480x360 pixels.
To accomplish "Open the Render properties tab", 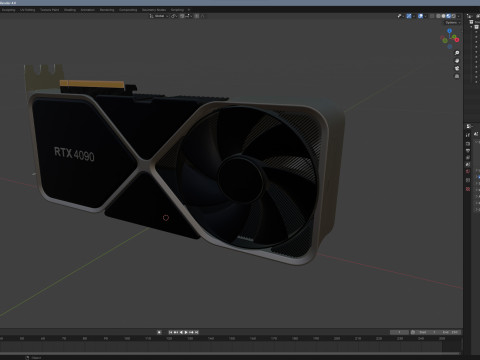I will pyautogui.click(x=468, y=144).
